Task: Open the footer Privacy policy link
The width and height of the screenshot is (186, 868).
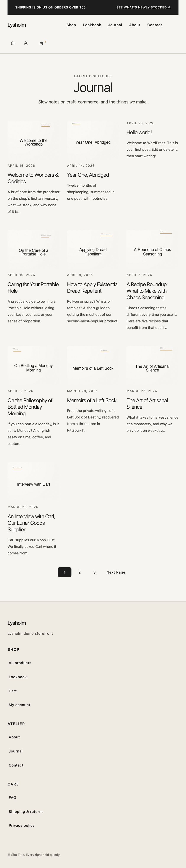Action: click(x=21, y=825)
